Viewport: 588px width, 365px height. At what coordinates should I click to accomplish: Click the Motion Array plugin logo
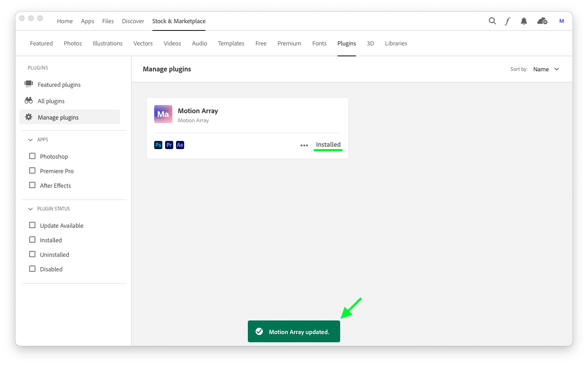163,114
